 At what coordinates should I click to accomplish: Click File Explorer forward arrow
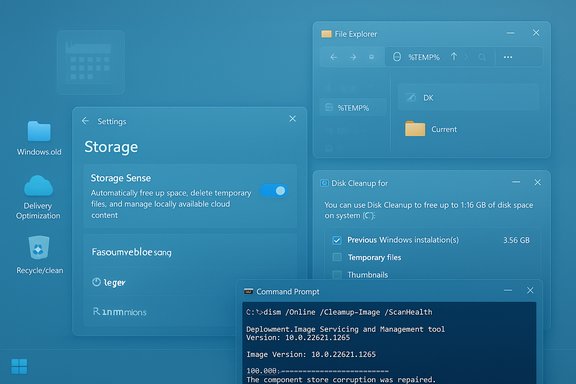point(353,57)
